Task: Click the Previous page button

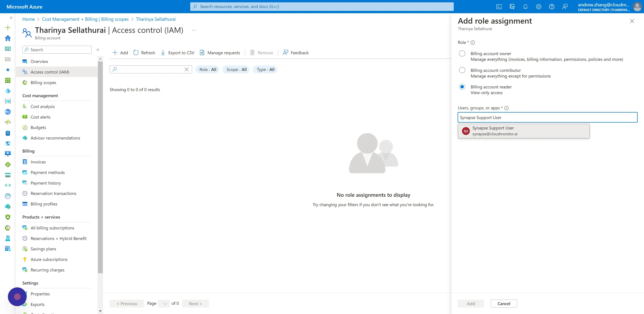Action: point(127,303)
